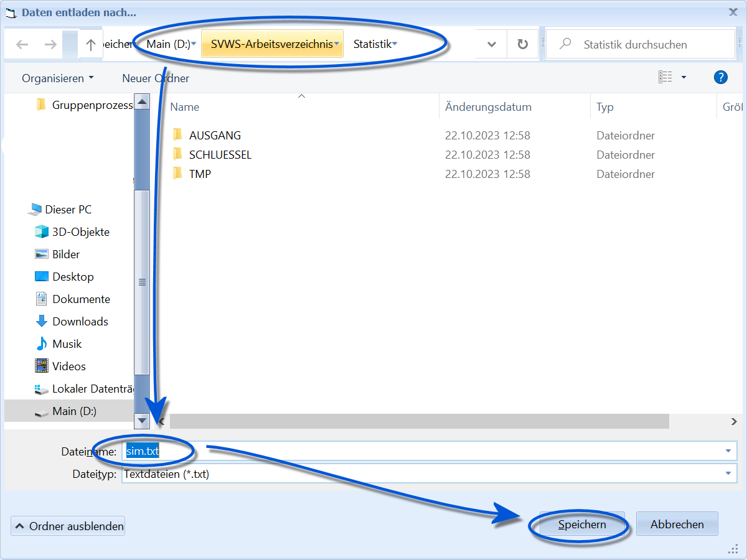Expand the address bar previous locations chevron
The image size is (747, 560).
[492, 44]
